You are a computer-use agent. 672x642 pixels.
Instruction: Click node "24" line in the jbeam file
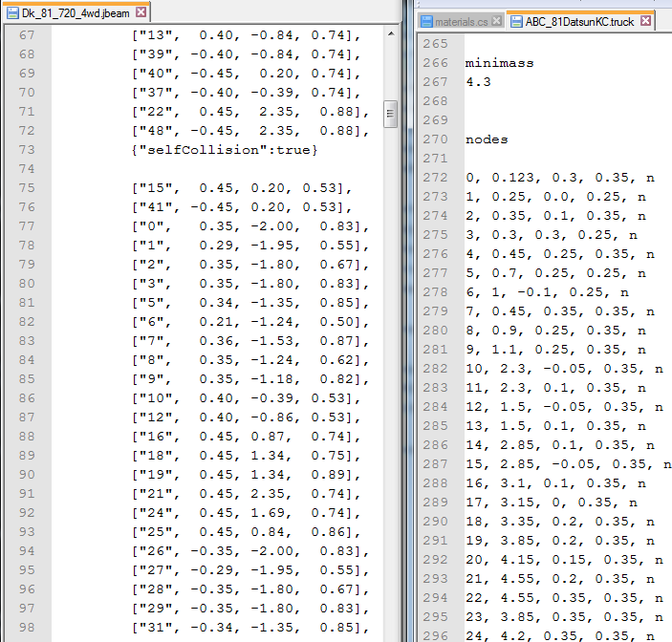tap(246, 513)
